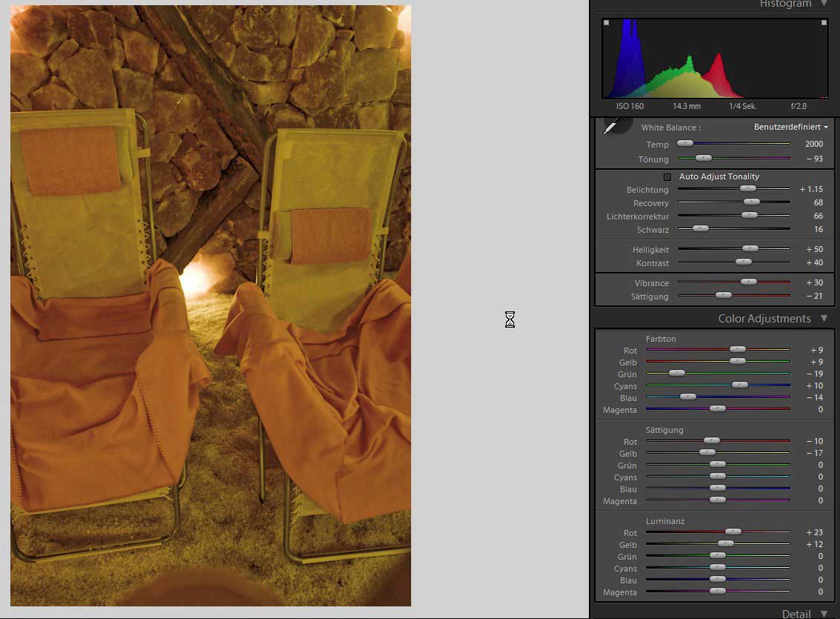Click the Luminanz Rot slider handle
This screenshot has width=840, height=619.
[733, 532]
